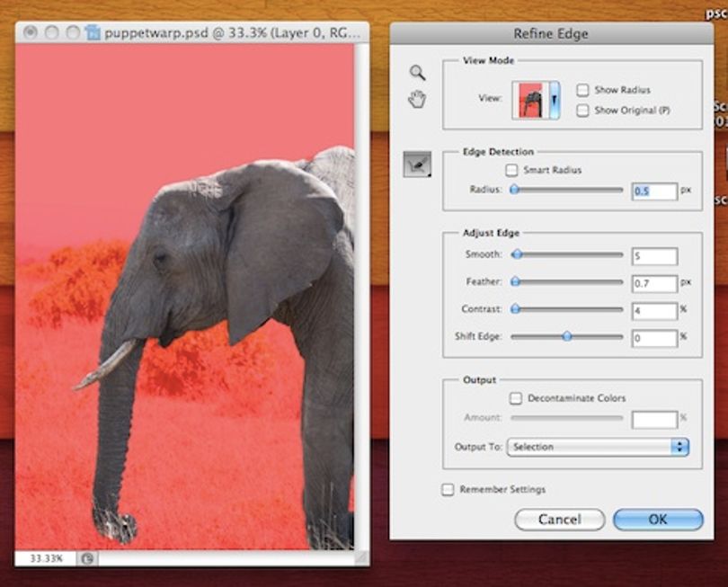Click the 33.33% zoom level field
The height and width of the screenshot is (587, 728).
point(46,558)
